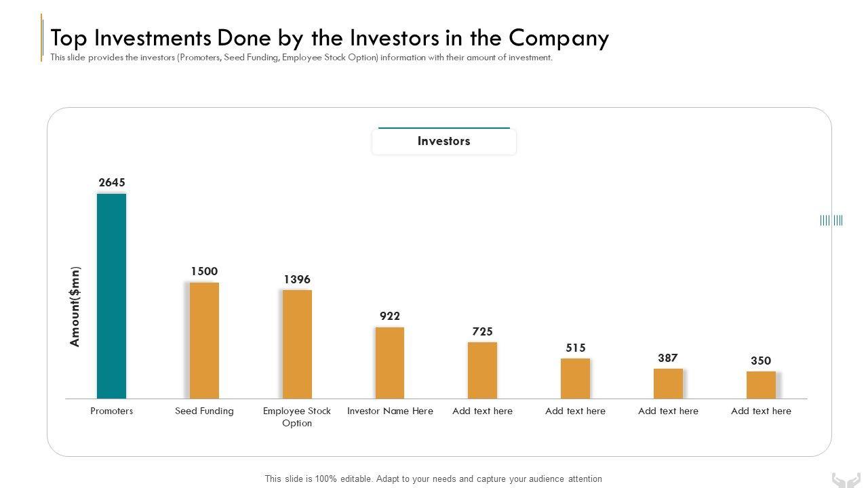The image size is (868, 488).
Task: Click the logo icon in bottom-right corner
Action: pyautogui.click(x=846, y=480)
